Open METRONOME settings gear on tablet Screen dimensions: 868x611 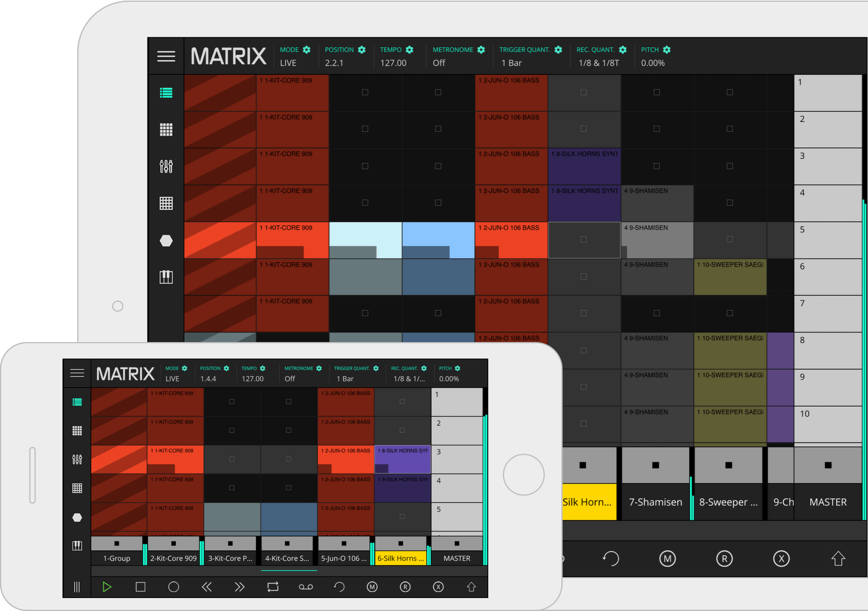tap(481, 50)
